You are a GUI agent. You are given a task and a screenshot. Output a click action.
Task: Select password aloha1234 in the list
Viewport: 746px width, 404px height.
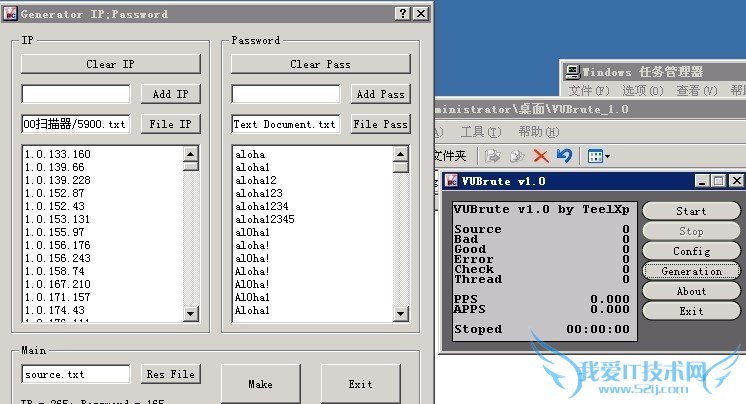pos(262,206)
